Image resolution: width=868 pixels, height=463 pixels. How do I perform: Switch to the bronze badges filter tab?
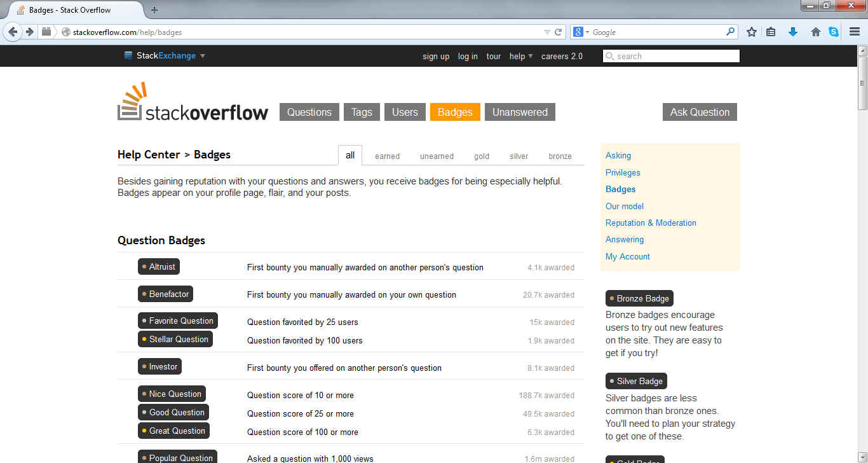click(560, 156)
